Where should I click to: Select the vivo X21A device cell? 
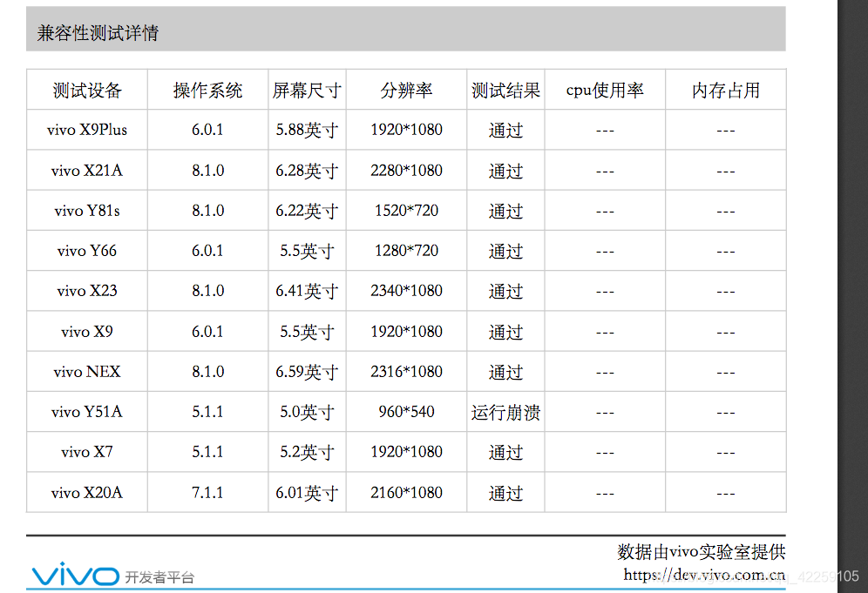click(87, 171)
